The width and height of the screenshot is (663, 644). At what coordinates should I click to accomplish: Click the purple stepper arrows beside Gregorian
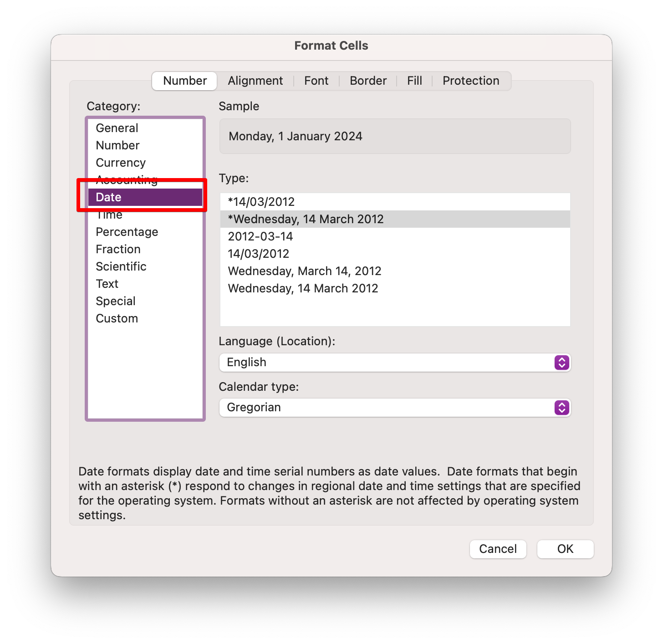click(562, 408)
